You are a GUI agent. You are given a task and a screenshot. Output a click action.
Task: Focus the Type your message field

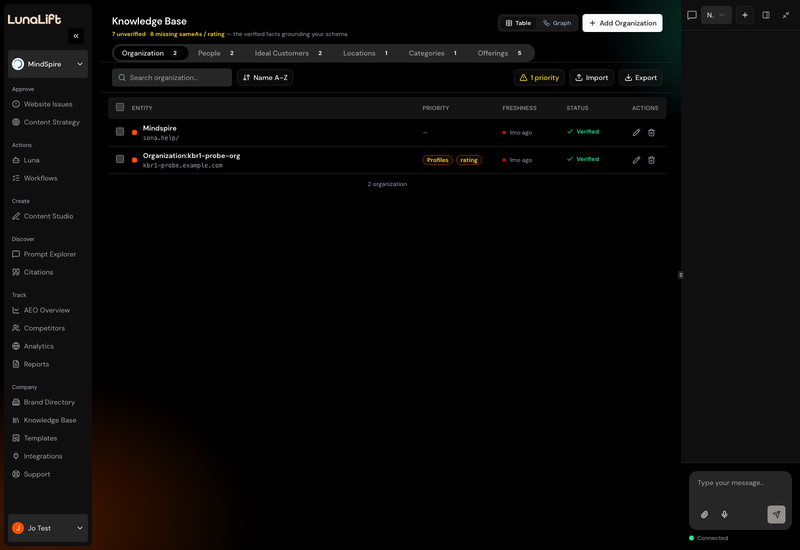click(x=740, y=483)
